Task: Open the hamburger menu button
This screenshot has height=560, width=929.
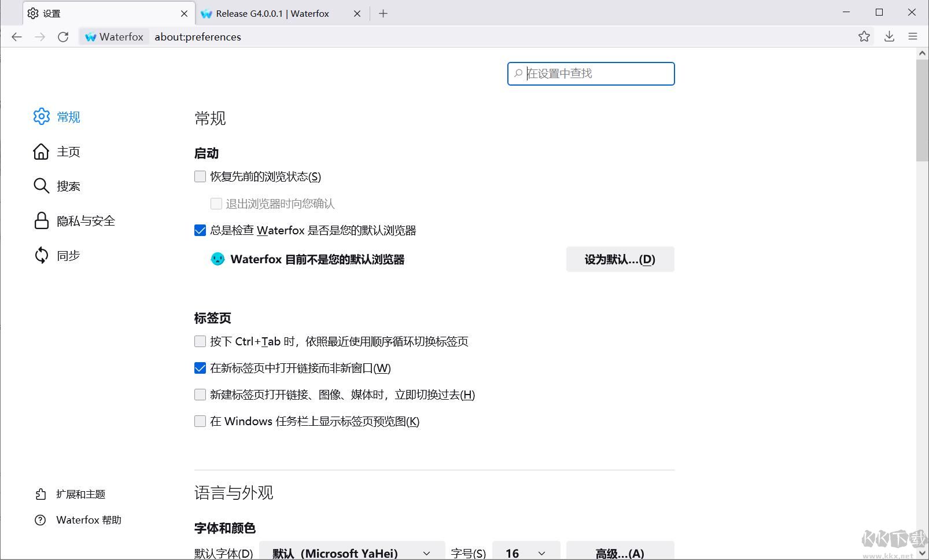Action: 913,36
